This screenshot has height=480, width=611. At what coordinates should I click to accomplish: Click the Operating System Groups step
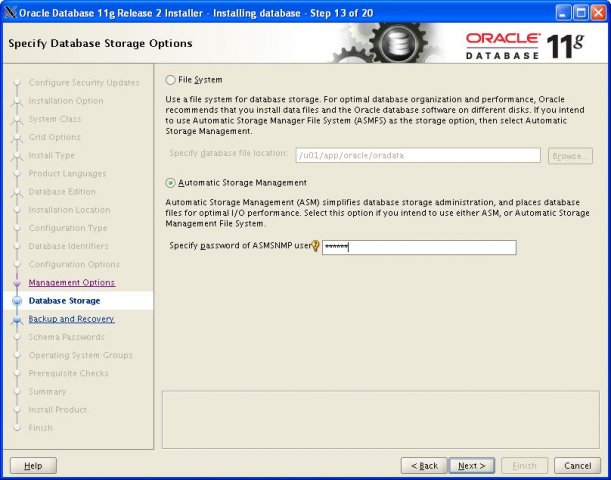(x=80, y=355)
